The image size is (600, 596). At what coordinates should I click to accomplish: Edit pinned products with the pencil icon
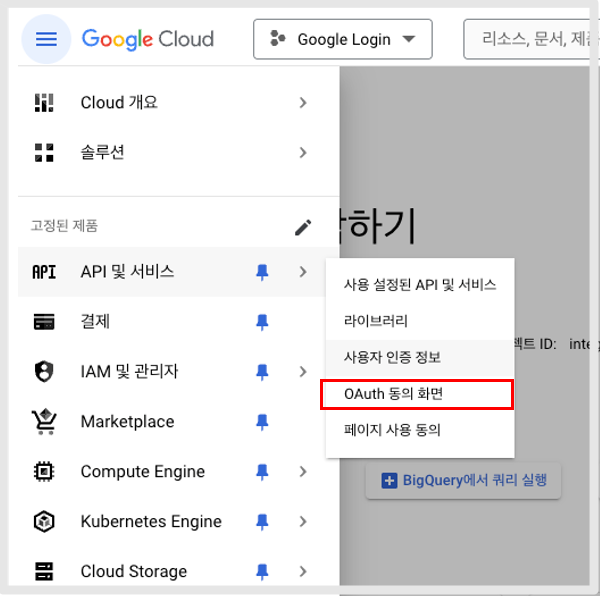point(303,228)
